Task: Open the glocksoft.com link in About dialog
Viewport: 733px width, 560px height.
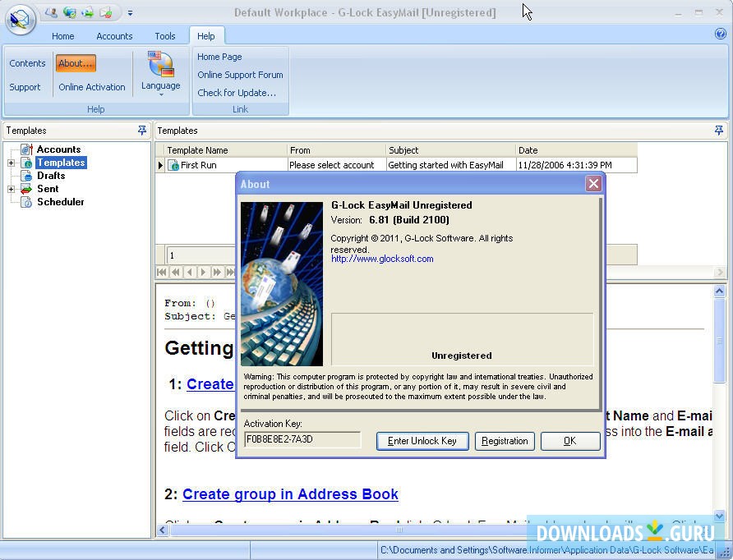Action: (381, 258)
